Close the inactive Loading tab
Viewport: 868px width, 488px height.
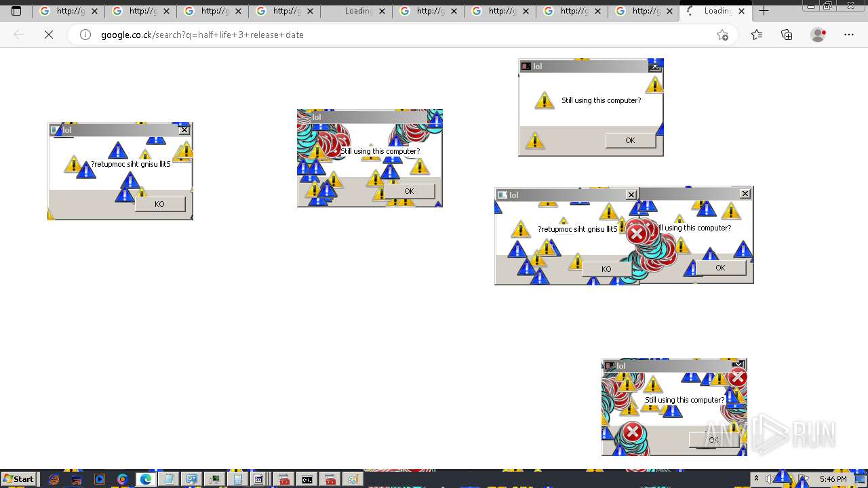[382, 11]
